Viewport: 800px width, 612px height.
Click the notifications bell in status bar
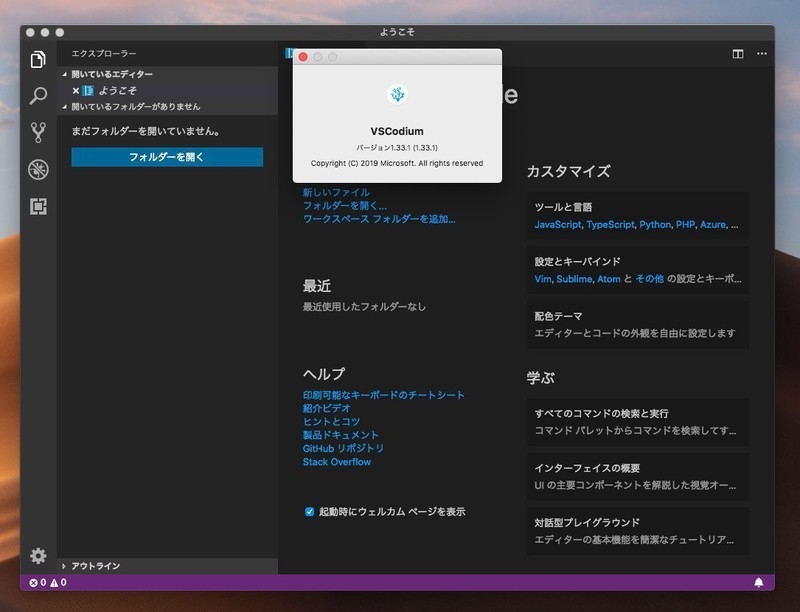tap(758, 582)
